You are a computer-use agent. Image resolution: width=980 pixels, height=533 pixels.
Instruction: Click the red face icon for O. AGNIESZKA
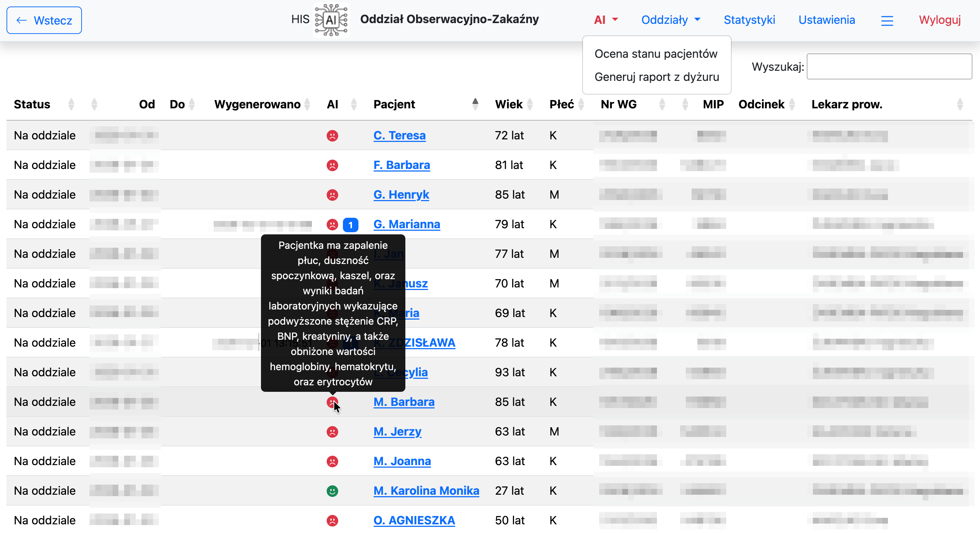point(332,520)
